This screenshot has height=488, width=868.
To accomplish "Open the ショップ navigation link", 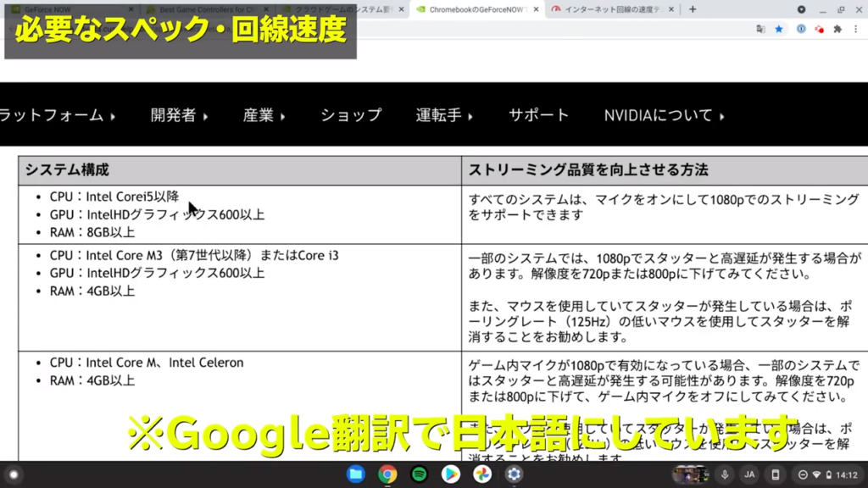I will point(351,115).
